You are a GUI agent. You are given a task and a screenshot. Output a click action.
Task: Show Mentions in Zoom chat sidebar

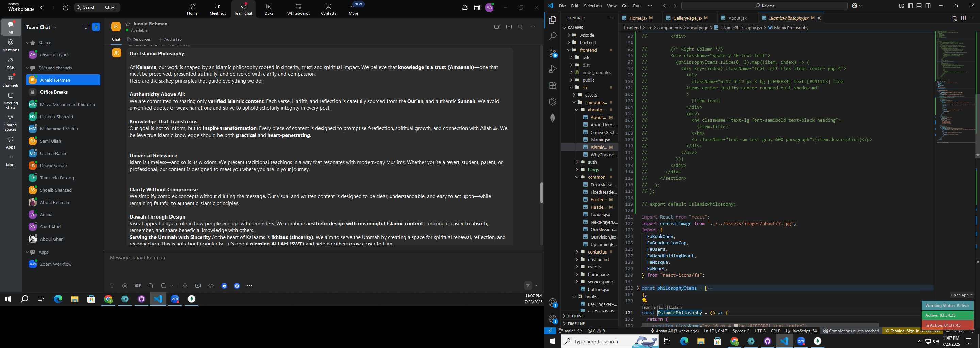11,46
